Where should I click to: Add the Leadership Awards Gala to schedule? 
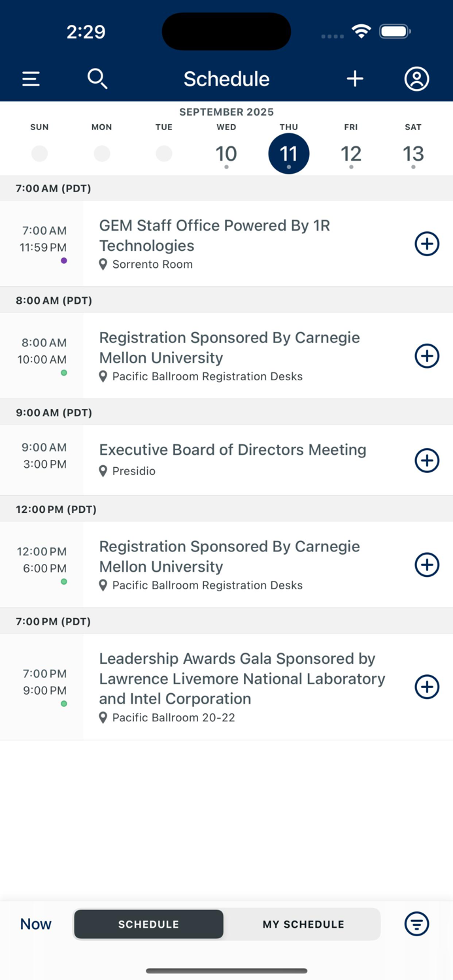[427, 687]
